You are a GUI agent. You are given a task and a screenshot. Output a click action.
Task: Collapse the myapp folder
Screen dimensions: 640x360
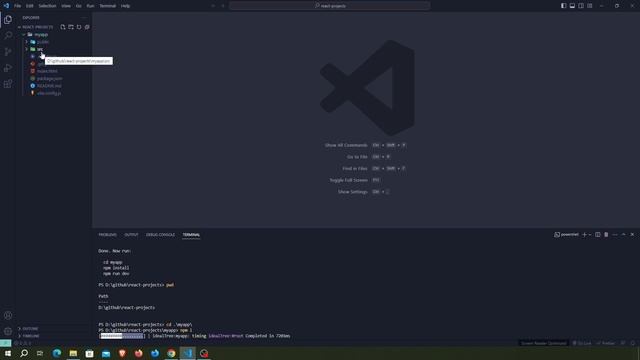pyautogui.click(x=41, y=35)
